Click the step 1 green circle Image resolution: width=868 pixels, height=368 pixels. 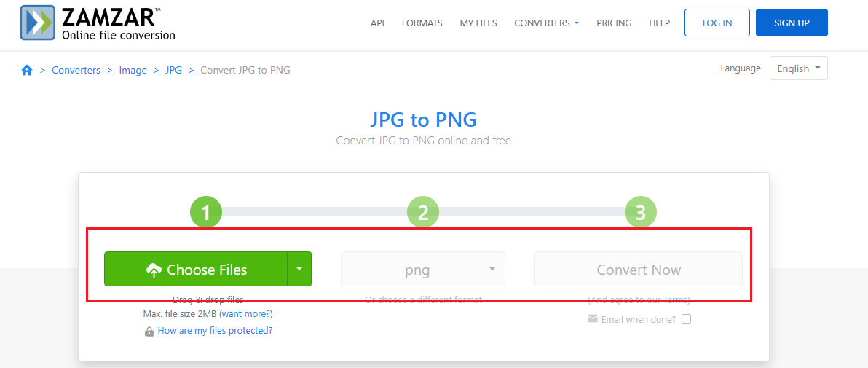coord(206,213)
